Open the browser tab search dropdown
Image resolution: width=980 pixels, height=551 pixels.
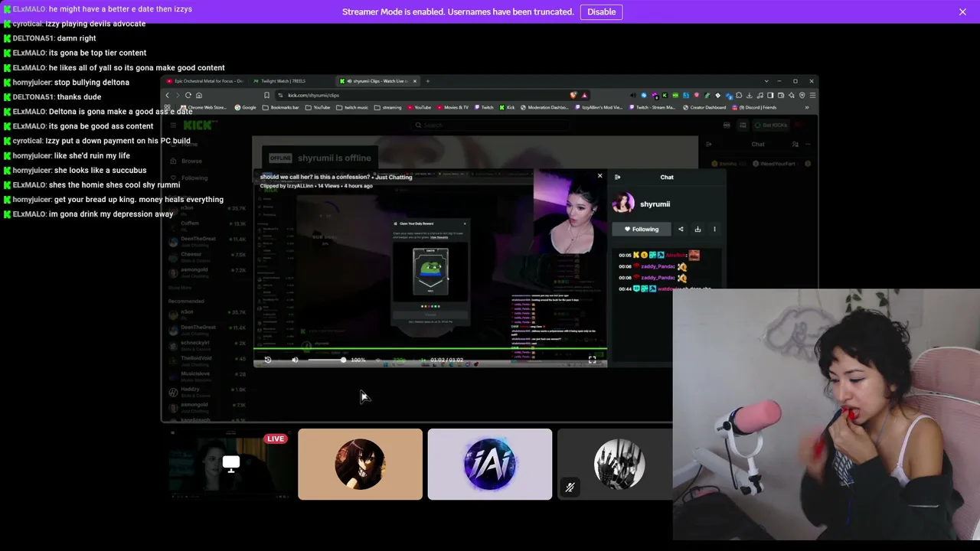click(766, 81)
